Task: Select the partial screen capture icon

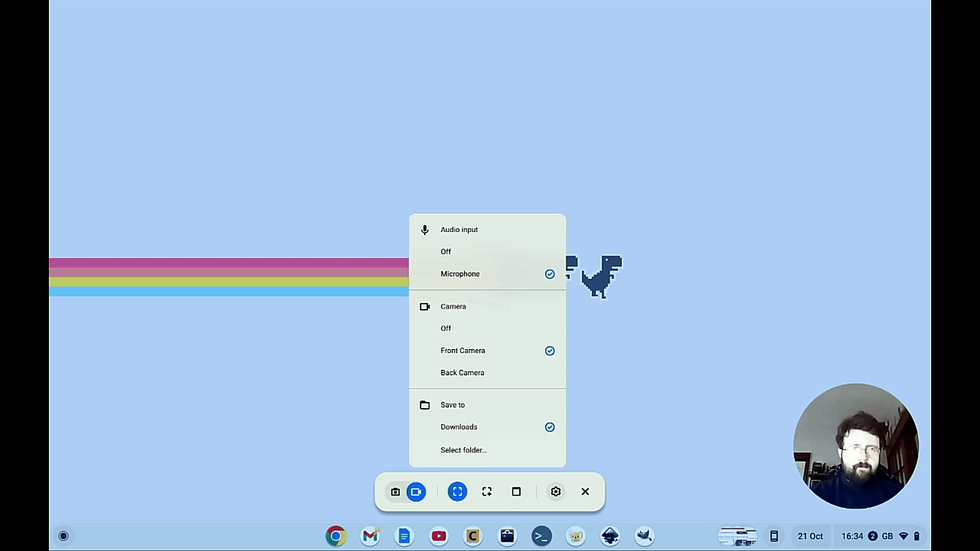Action: coord(486,491)
